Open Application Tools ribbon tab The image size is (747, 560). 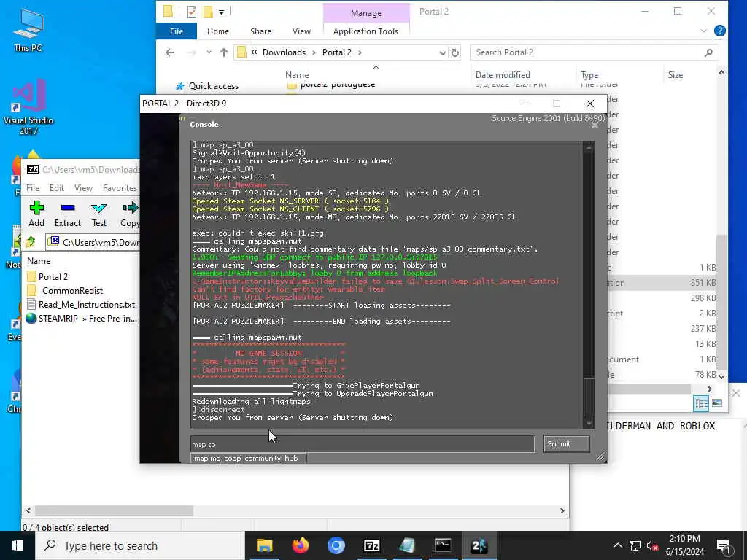[x=365, y=31]
